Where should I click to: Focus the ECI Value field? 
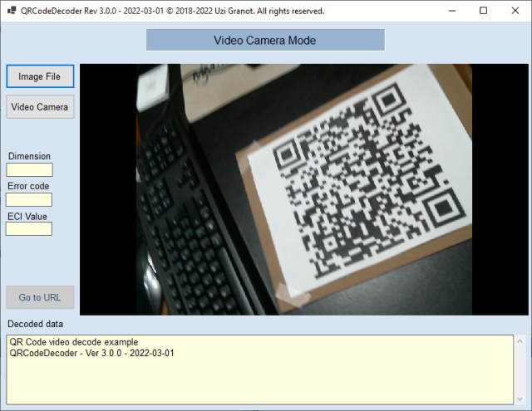click(x=29, y=228)
